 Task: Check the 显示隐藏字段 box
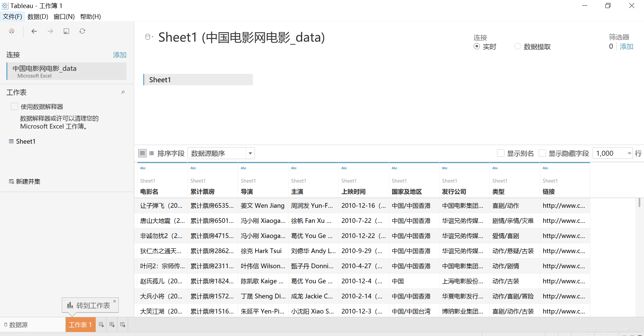542,153
